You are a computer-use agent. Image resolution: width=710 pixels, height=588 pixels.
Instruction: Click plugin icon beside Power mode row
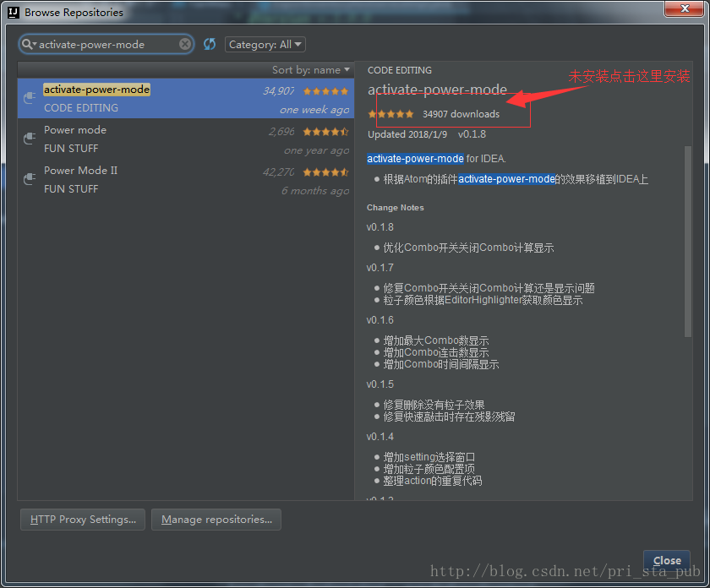[x=30, y=138]
